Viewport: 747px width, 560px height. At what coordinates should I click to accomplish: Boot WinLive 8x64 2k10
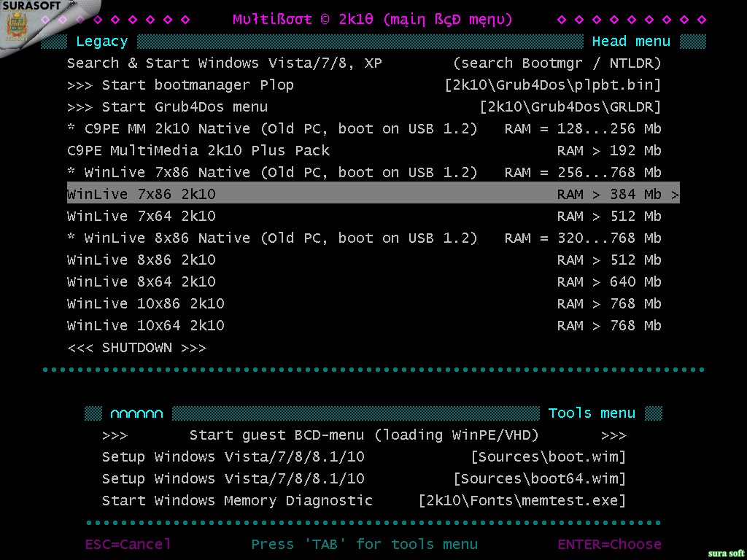click(364, 282)
